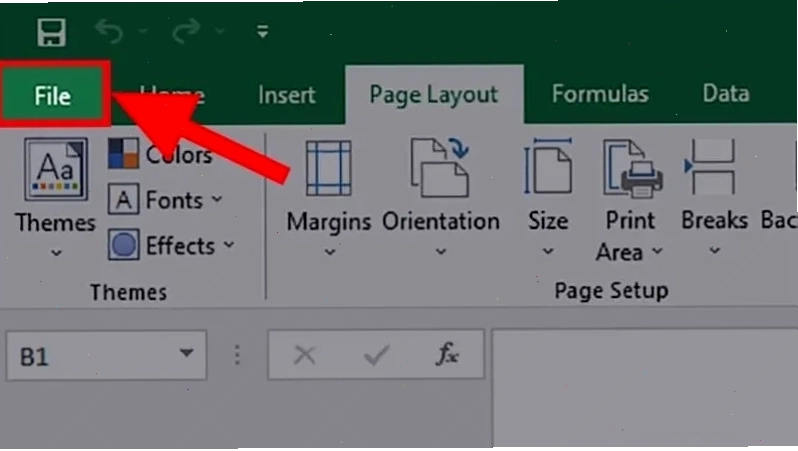
Task: Click the Redo arrow icon
Action: [x=186, y=31]
